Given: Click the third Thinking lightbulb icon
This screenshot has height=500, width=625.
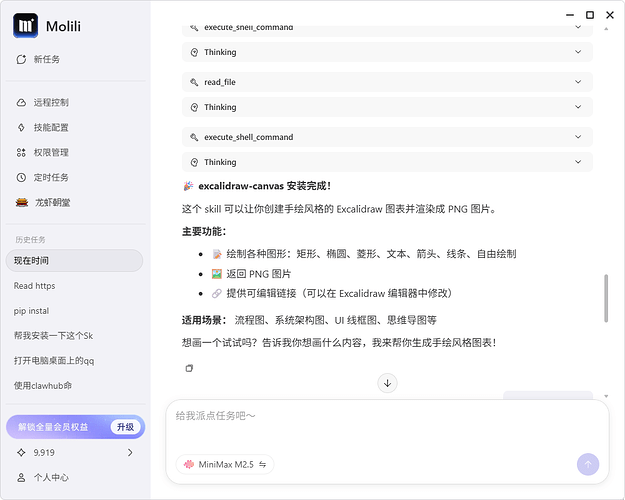Looking at the screenshot, I should [x=194, y=162].
